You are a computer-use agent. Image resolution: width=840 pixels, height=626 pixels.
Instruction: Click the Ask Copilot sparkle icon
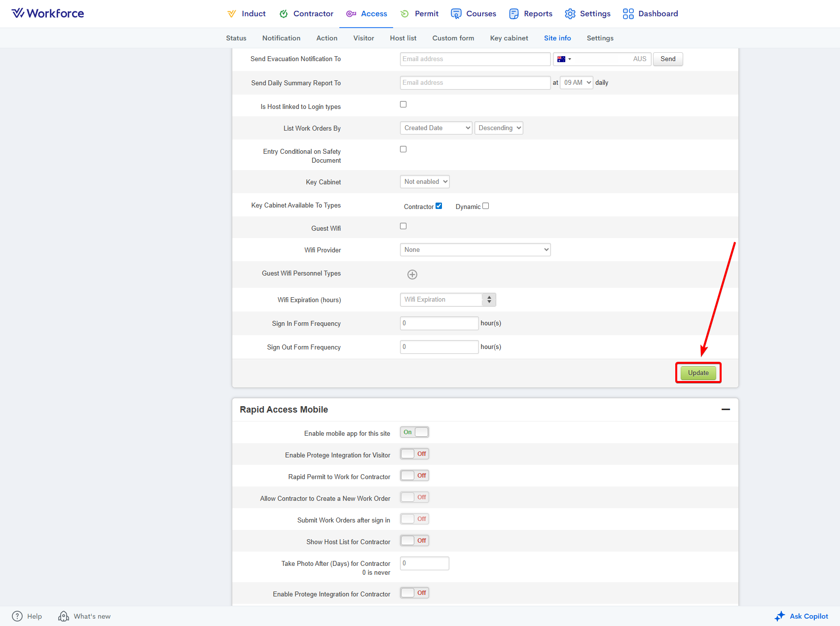click(779, 616)
